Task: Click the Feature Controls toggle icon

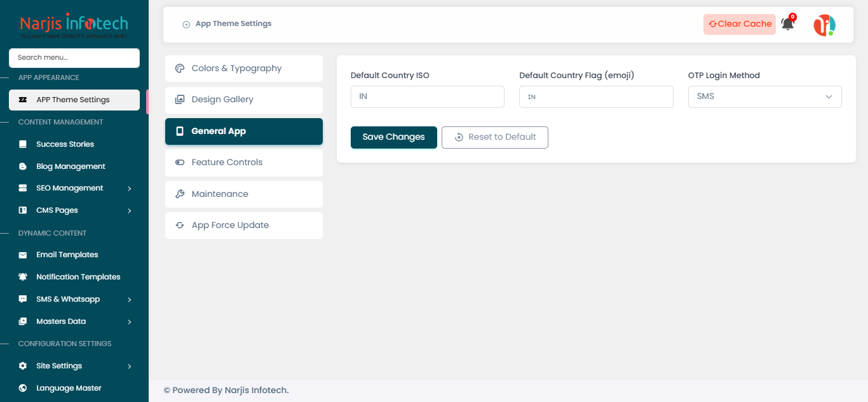Action: click(180, 163)
